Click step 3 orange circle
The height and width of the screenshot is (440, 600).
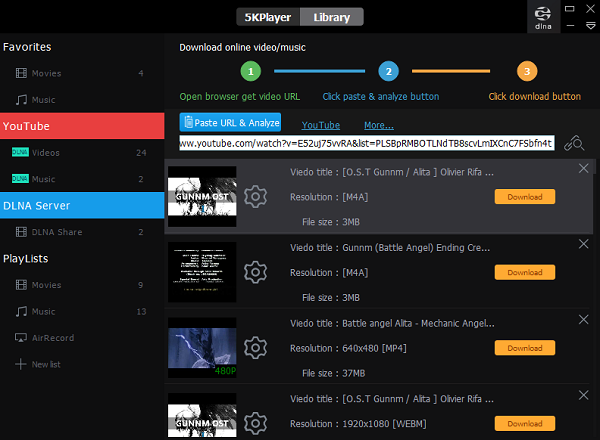(x=527, y=71)
